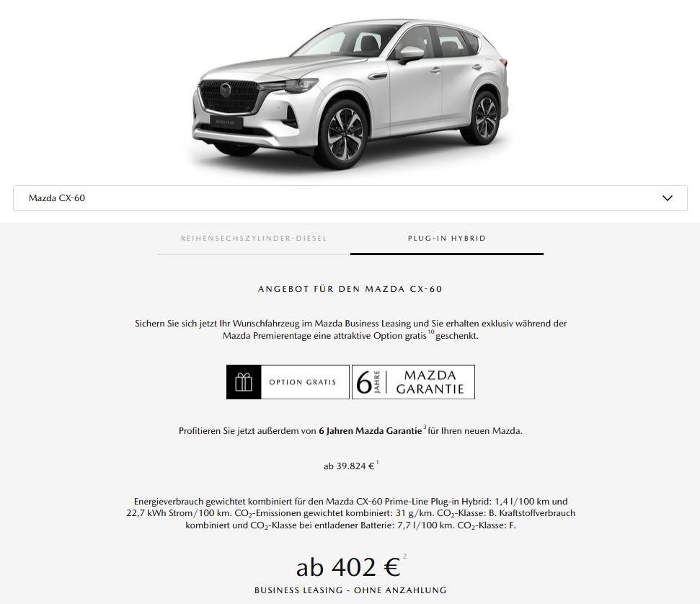
Task: Click footnote 3 after Mazda Garantie
Action: click(425, 427)
